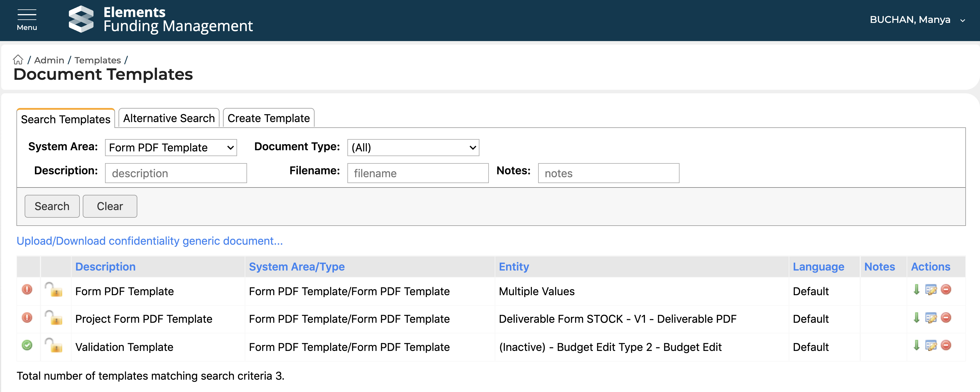Open the System Area dropdown
The image size is (980, 392).
(171, 148)
